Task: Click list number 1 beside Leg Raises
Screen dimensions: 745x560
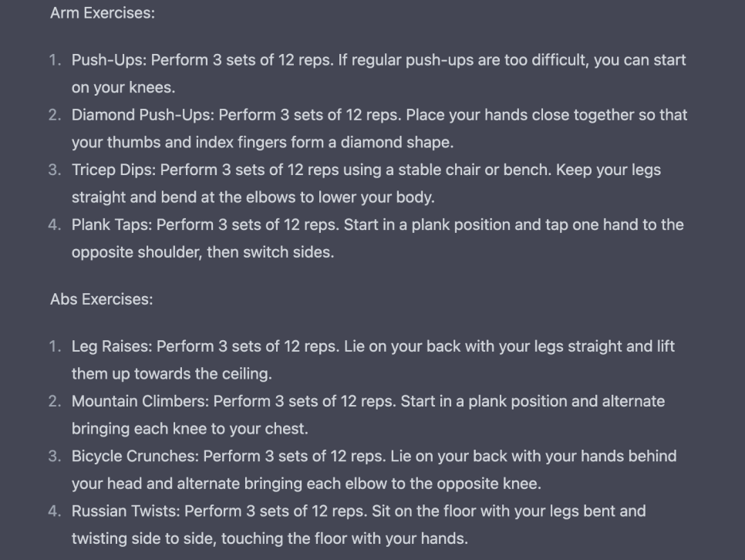Action: click(x=54, y=346)
